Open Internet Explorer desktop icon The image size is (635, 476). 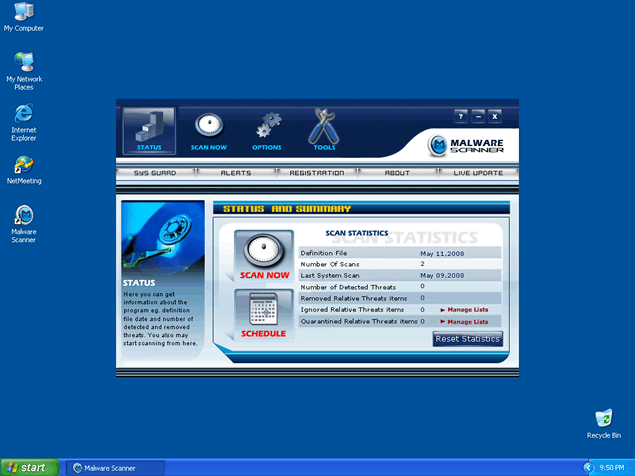(23, 116)
